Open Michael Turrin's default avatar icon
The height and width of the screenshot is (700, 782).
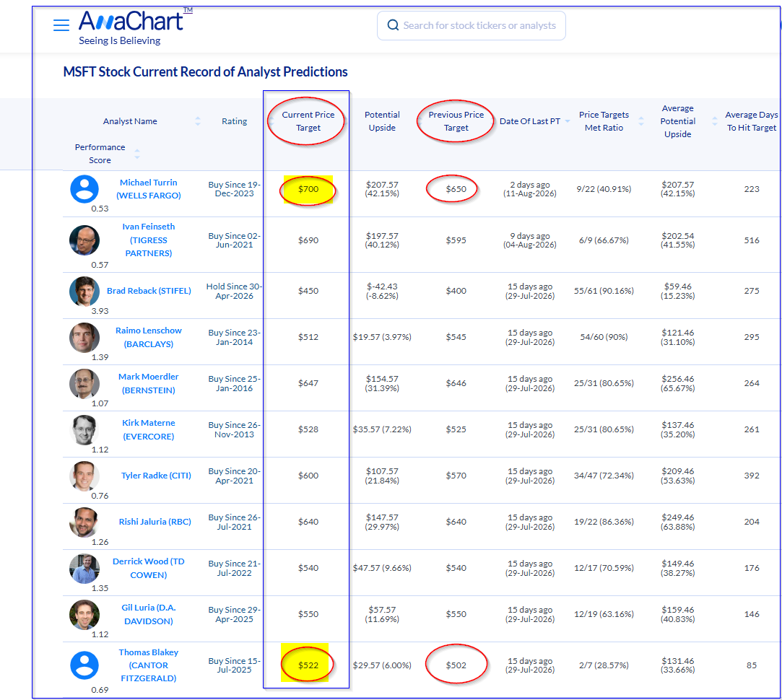click(x=84, y=189)
